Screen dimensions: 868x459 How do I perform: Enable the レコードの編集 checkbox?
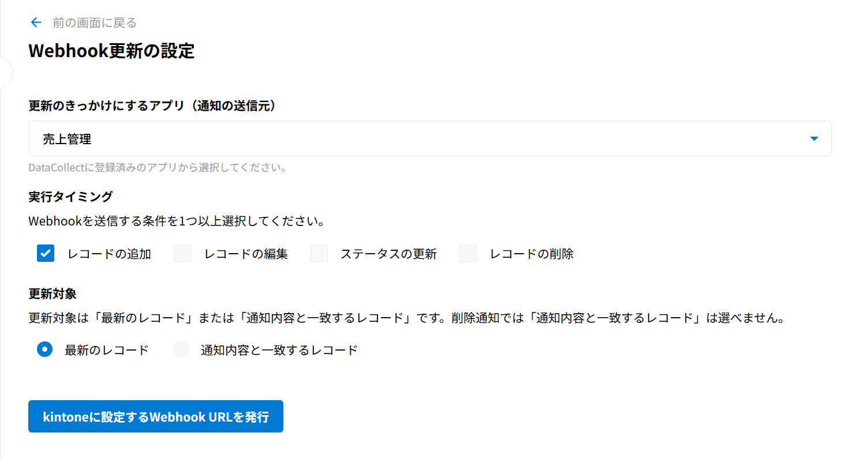(182, 253)
